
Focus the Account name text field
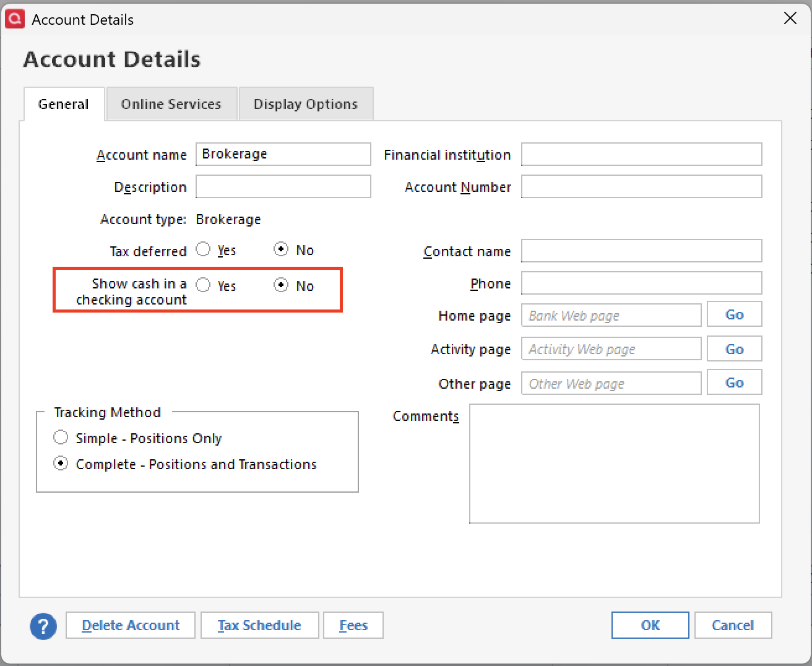tap(283, 154)
